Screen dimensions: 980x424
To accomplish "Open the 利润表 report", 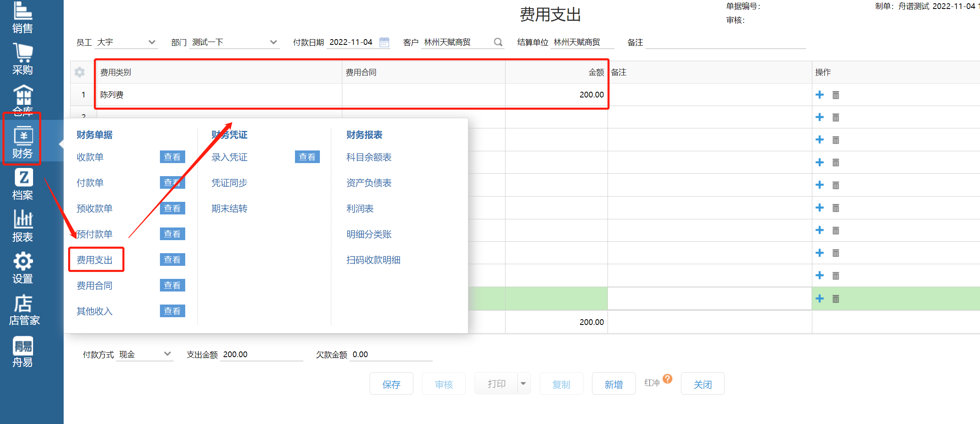I will (360, 208).
